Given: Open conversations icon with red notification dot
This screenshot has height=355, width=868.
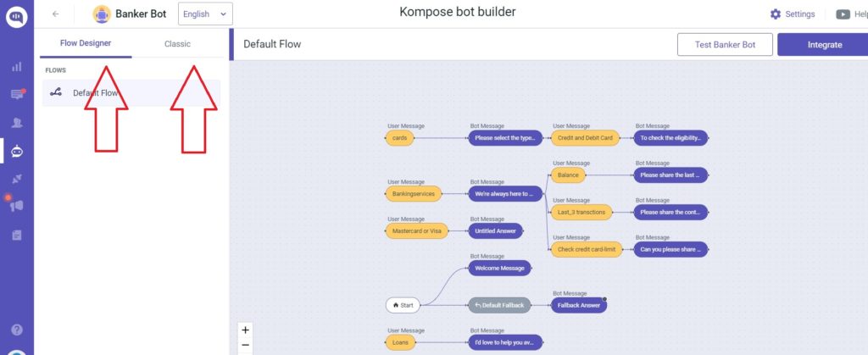Looking at the screenshot, I should (17, 94).
